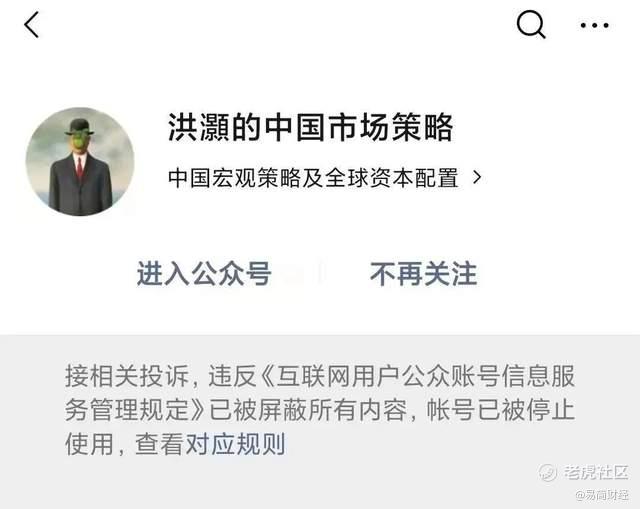
Task: Select the account title 洪灏的中国市场策略
Action: click(311, 127)
